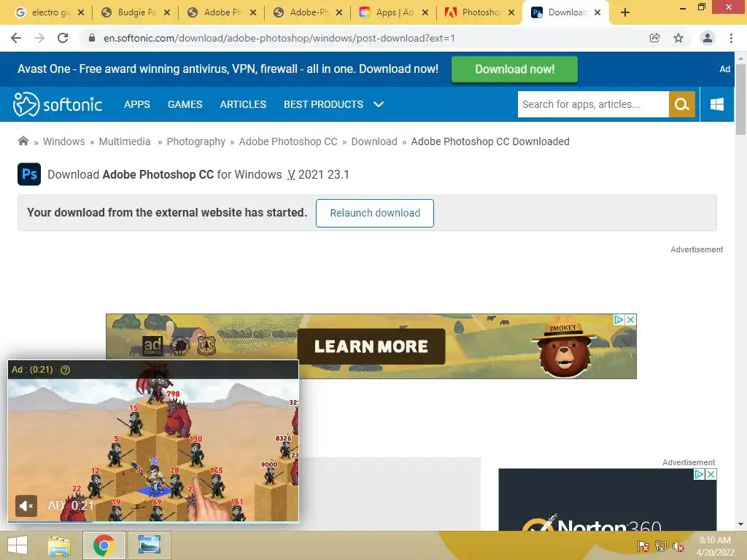Open GAMES section

point(185,104)
